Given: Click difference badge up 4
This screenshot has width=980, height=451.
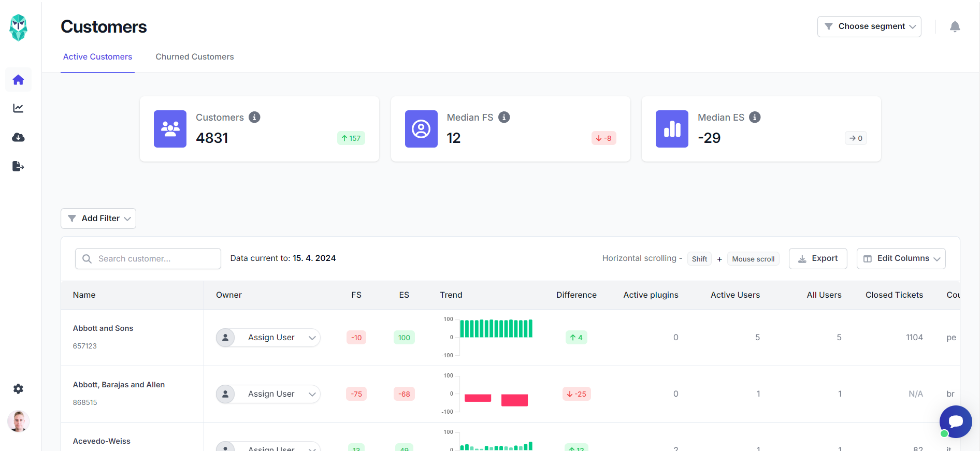Looking at the screenshot, I should pyautogui.click(x=576, y=338).
